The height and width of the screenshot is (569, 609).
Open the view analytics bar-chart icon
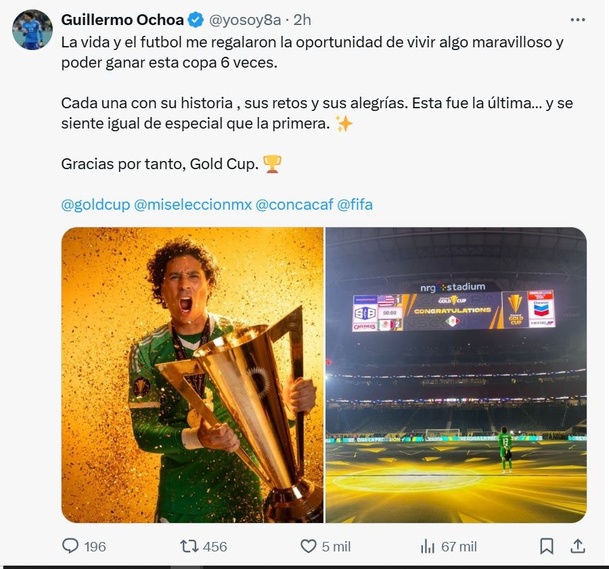tap(428, 546)
